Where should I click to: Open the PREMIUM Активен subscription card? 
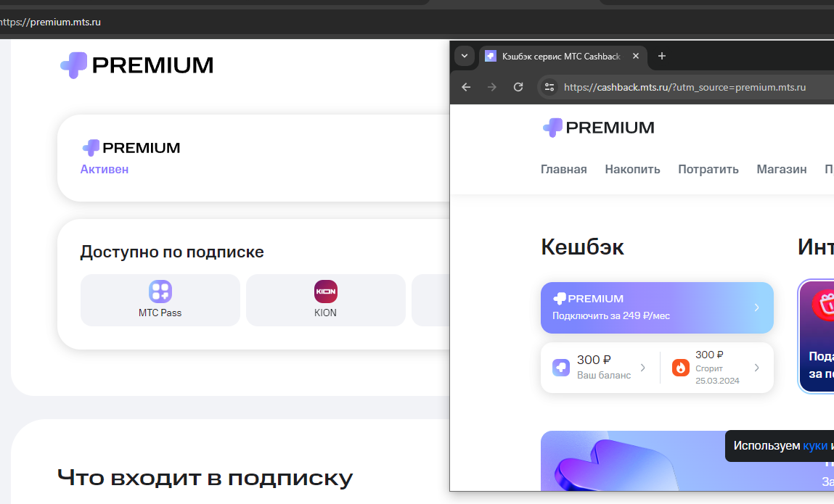pos(254,158)
